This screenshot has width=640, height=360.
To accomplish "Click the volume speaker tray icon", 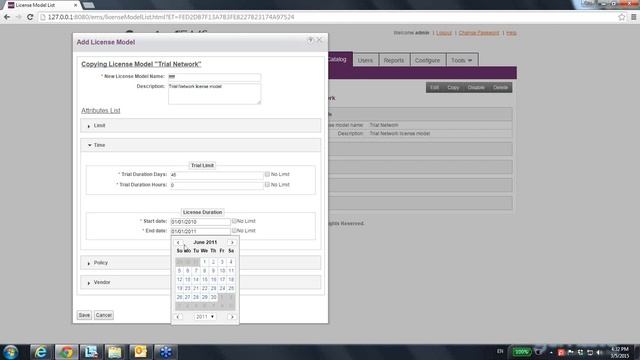I will (x=599, y=352).
